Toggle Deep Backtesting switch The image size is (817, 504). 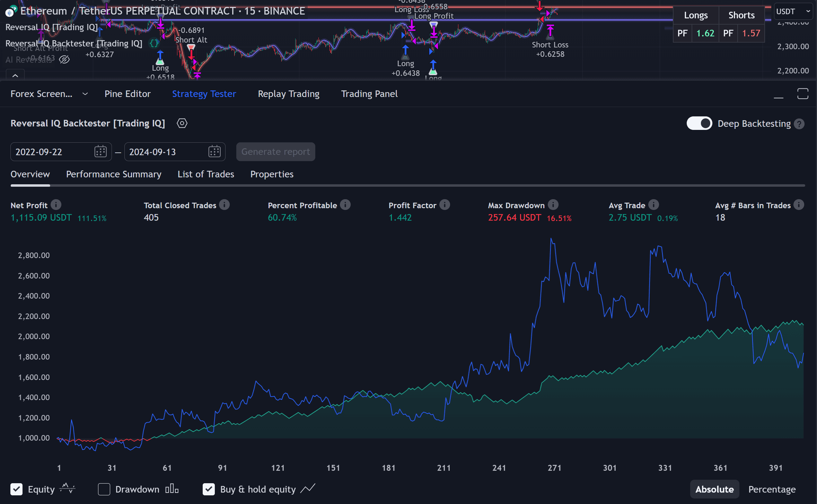point(699,124)
